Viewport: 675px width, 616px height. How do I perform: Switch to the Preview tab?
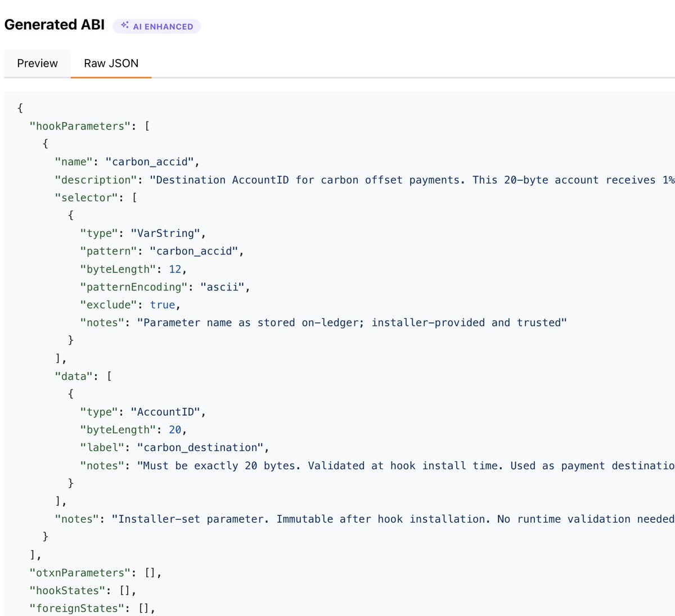(x=37, y=63)
